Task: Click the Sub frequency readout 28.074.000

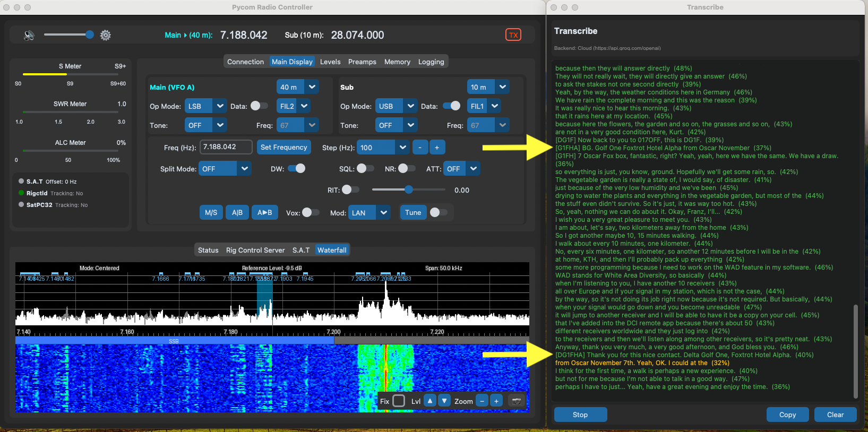Action: pyautogui.click(x=357, y=35)
